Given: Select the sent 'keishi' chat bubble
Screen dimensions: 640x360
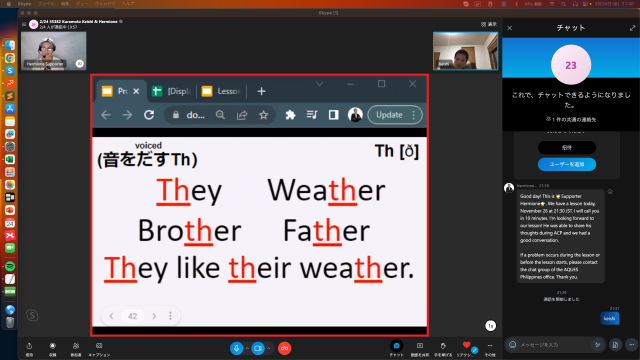Looking at the screenshot, I should click(x=610, y=318).
